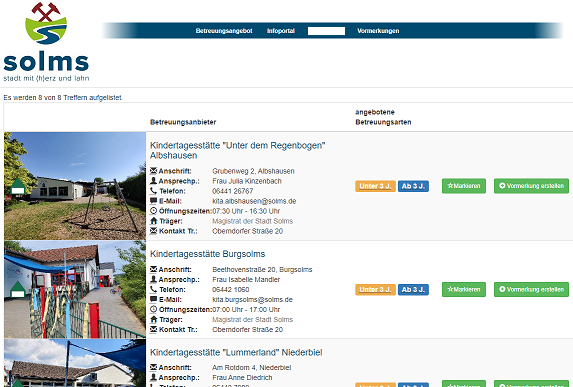The width and height of the screenshot is (573, 387).
Task: Open the Betreuungsangebot menu item
Action: [224, 31]
